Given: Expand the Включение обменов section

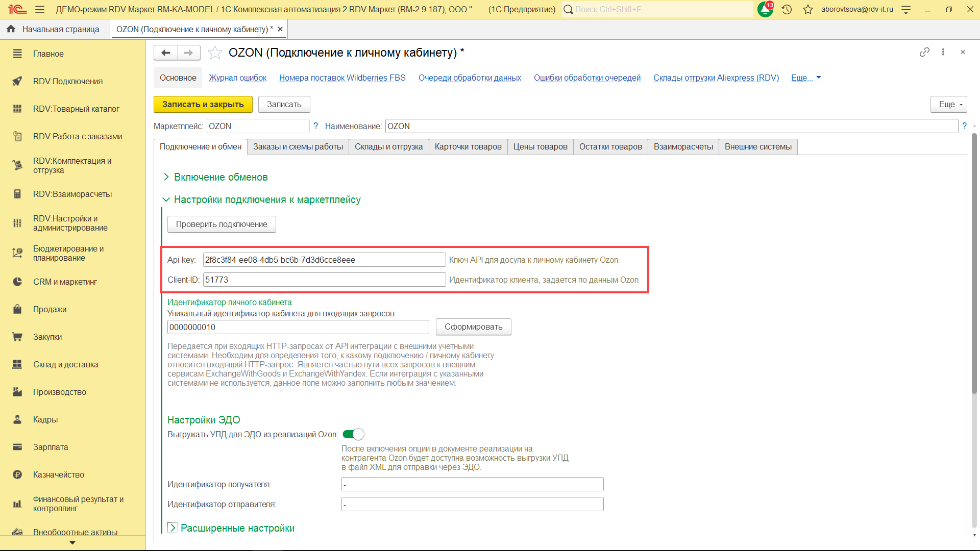Looking at the screenshot, I should [x=220, y=177].
